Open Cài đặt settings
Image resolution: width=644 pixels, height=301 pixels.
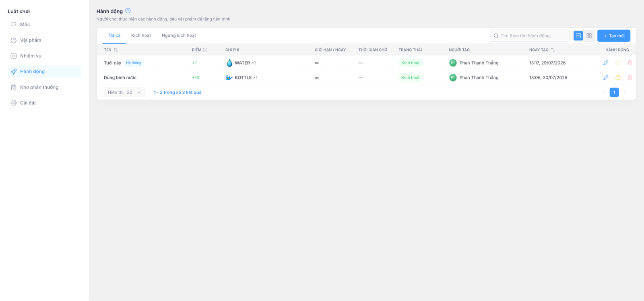click(44, 103)
